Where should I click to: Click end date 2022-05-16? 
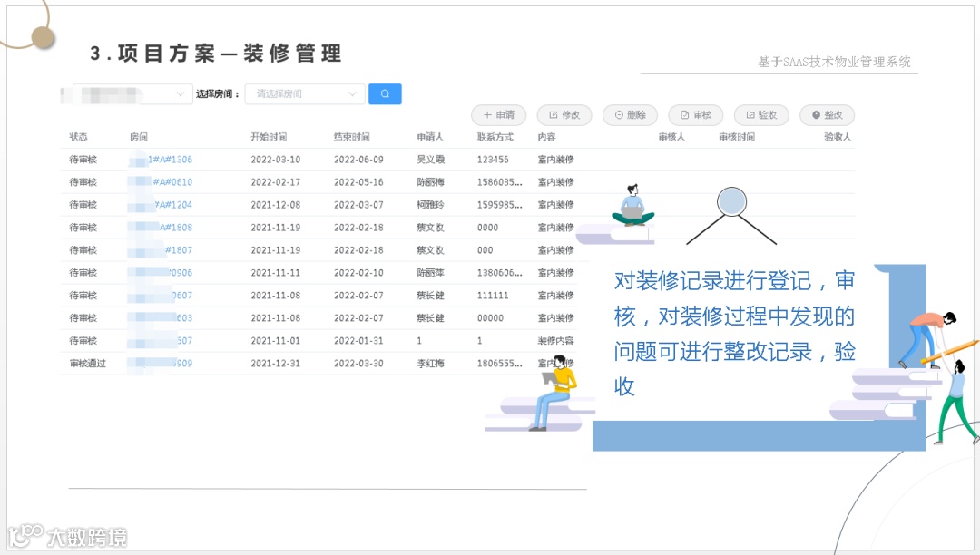(x=358, y=182)
